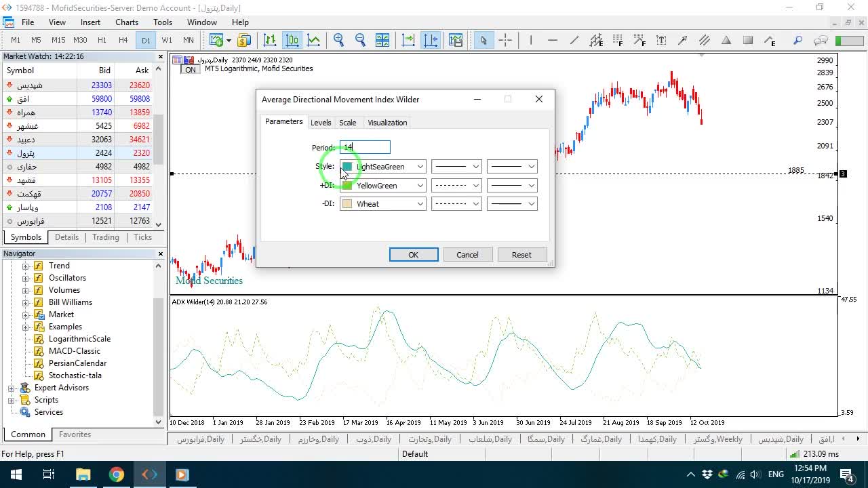Switch timeframe to W1
This screenshot has height=488, width=868.
167,40
